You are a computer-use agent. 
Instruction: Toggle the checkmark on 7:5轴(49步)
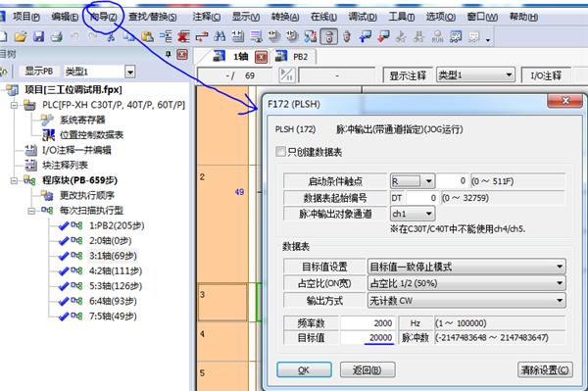pos(64,317)
